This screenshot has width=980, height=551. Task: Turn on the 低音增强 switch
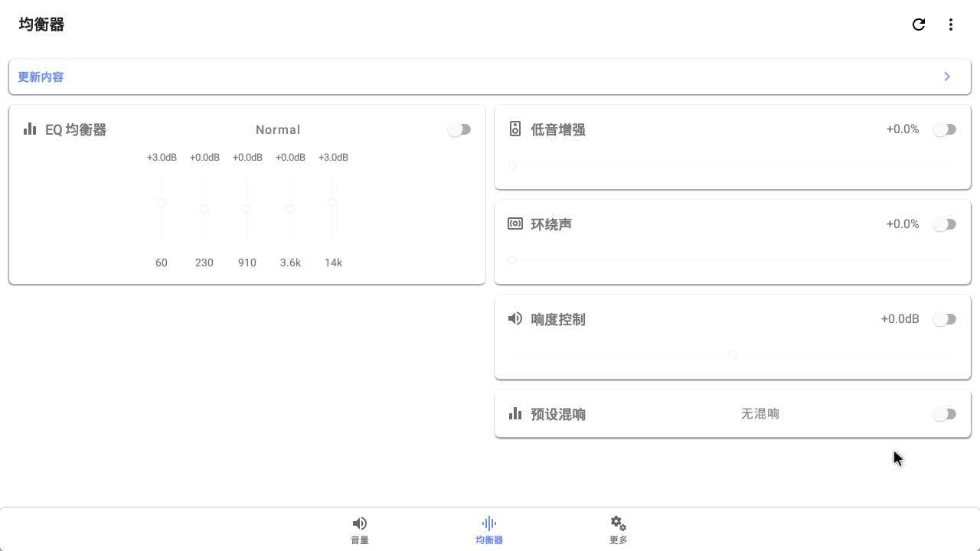[x=945, y=129]
